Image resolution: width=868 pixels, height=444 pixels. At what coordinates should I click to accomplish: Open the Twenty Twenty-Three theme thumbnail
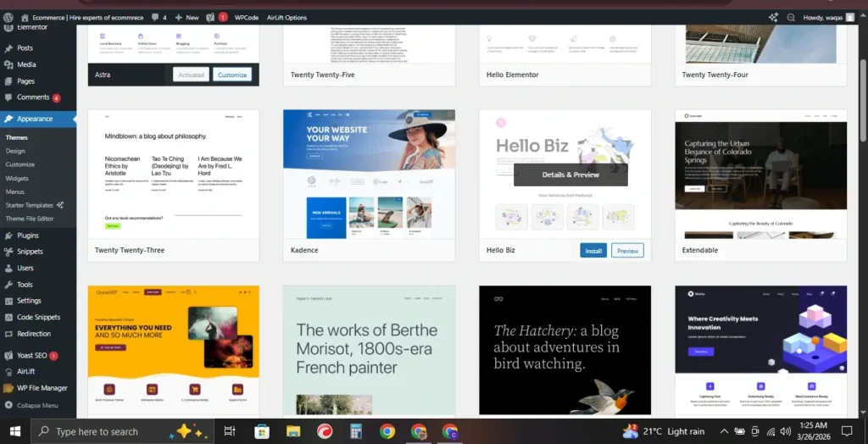point(173,175)
